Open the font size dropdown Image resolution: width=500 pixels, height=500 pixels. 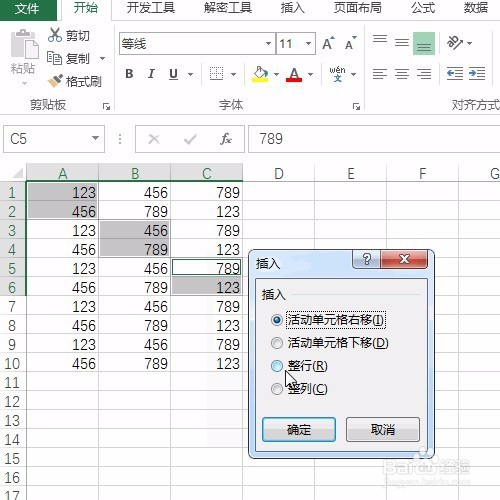308,43
